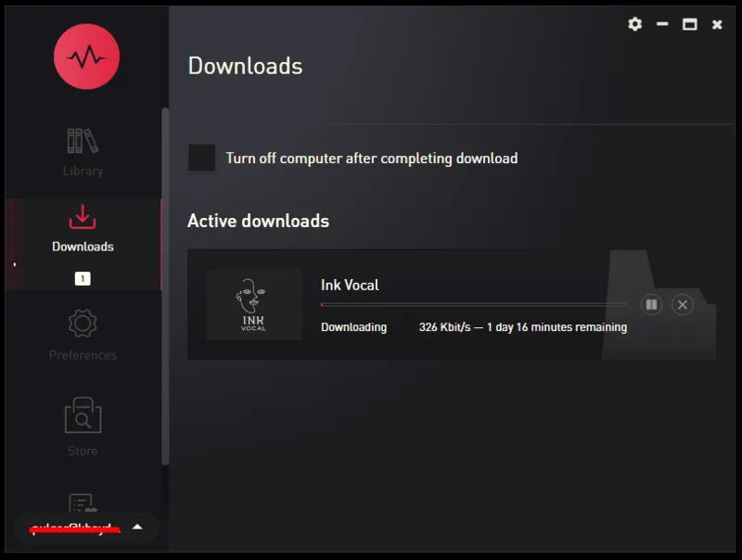Expand the account menu arrow
The image size is (742, 560).
137,527
